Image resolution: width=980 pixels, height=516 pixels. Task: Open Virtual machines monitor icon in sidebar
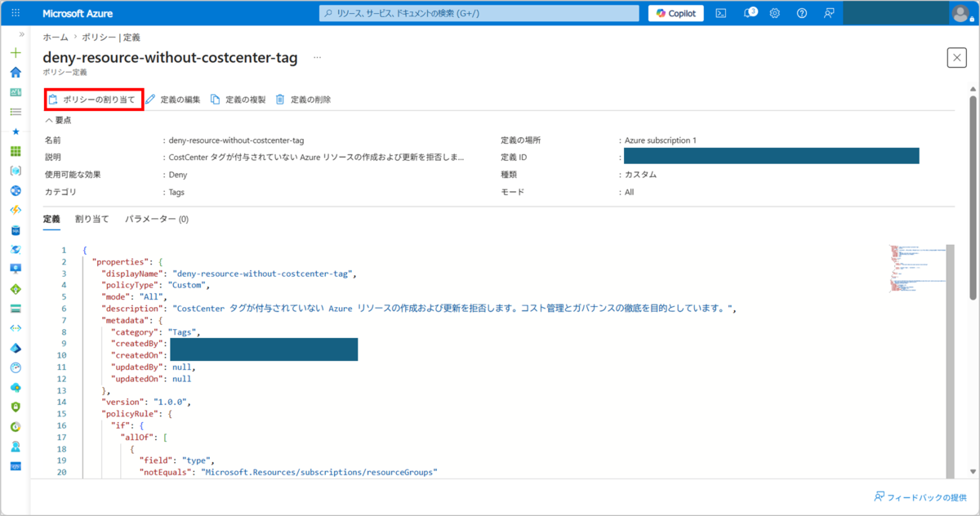pyautogui.click(x=16, y=269)
